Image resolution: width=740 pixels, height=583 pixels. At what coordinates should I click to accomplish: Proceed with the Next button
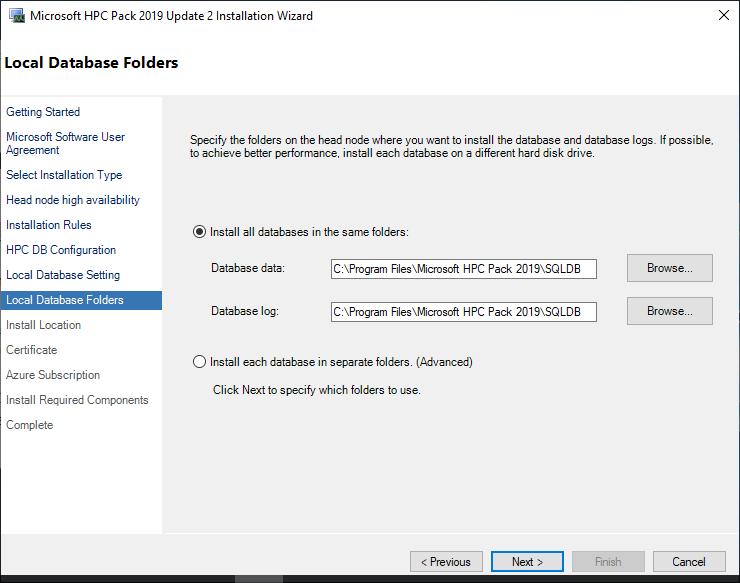[x=527, y=562]
